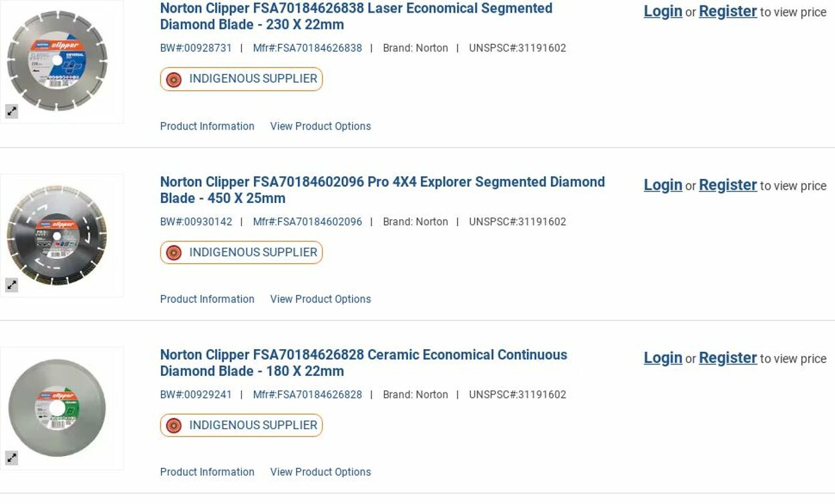Click Indigenous Supplier icon for Laser Economical blade
Image resolution: width=835 pixels, height=504 pixels.
coord(174,79)
